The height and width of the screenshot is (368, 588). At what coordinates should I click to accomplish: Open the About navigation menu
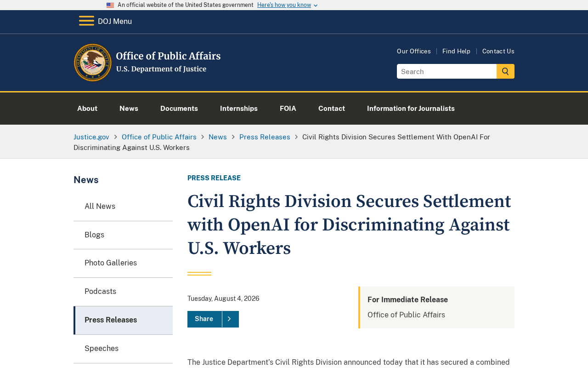[87, 109]
